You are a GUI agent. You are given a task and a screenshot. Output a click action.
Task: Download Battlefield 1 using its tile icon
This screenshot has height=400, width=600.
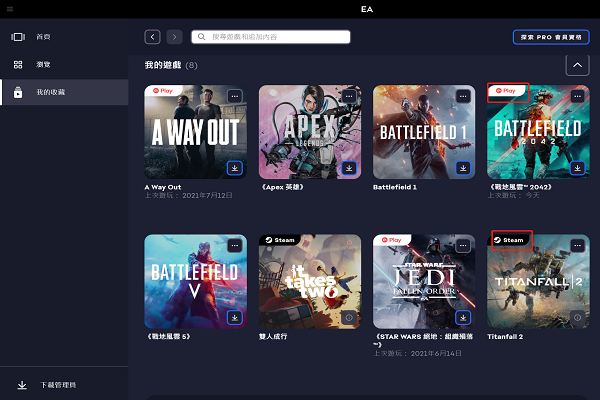click(x=462, y=168)
